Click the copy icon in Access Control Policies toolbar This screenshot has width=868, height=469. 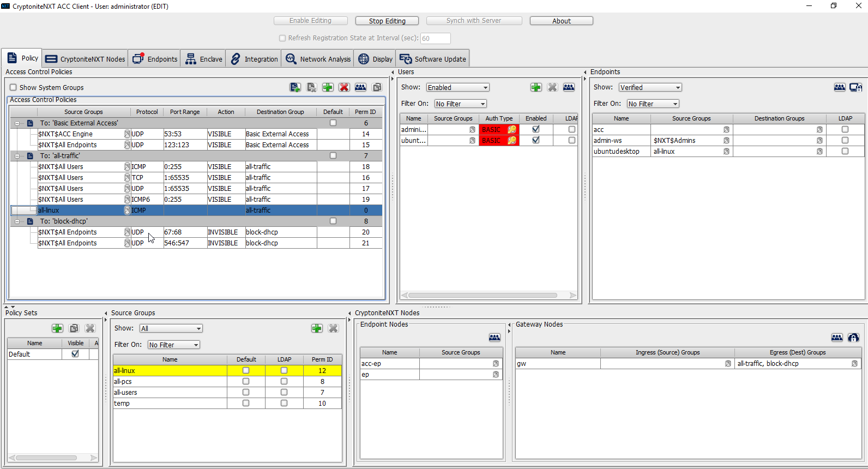pos(377,87)
